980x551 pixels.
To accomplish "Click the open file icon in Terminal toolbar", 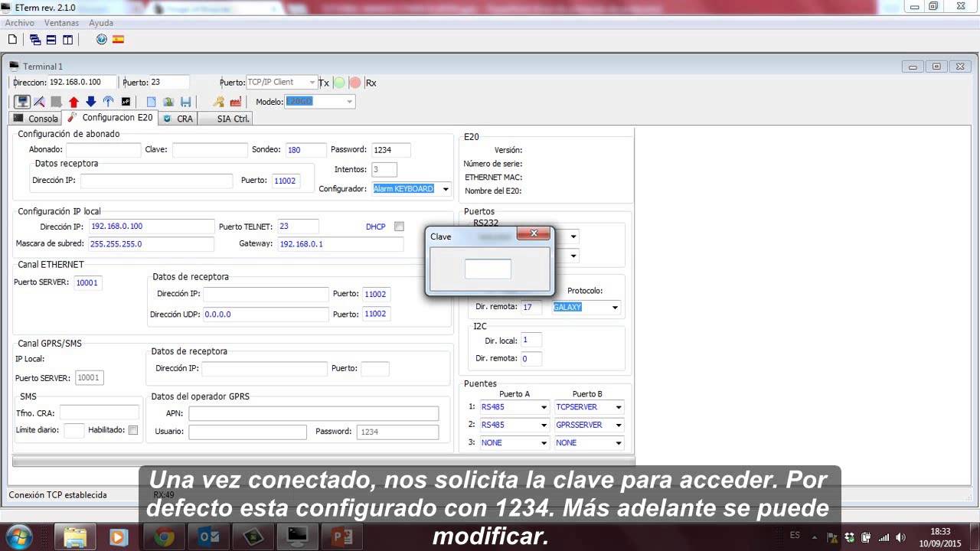I will pos(168,102).
